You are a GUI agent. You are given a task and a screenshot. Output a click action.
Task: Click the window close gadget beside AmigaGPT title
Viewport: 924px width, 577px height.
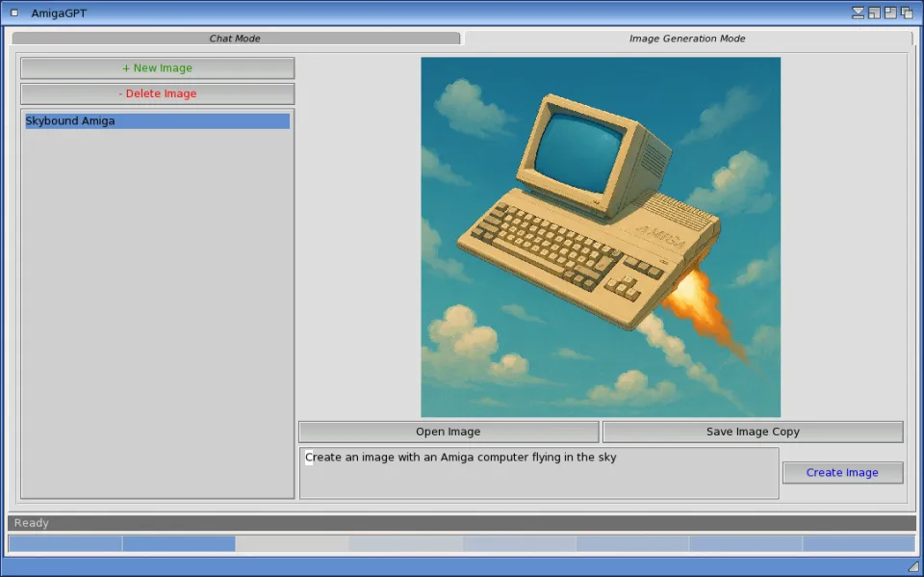tap(14, 13)
